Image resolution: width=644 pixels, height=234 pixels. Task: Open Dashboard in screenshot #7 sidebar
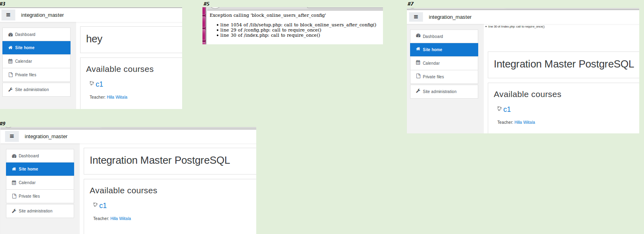(x=444, y=36)
